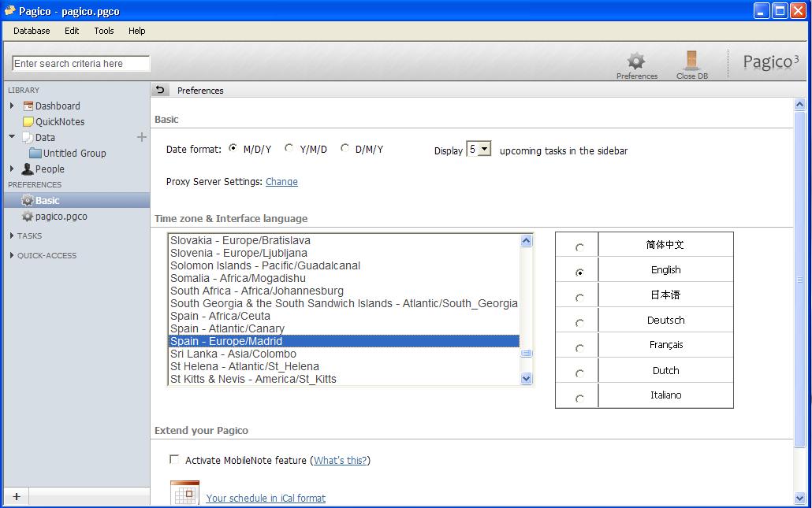Open Your schedule in iCal format link
This screenshot has height=508, width=812.
tap(266, 499)
